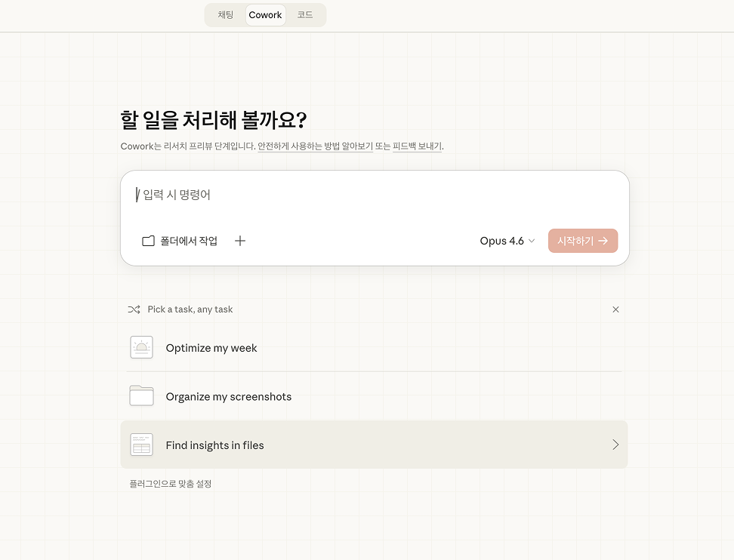
Task: Open the Opus 4.6 model dropdown
Action: 507,240
